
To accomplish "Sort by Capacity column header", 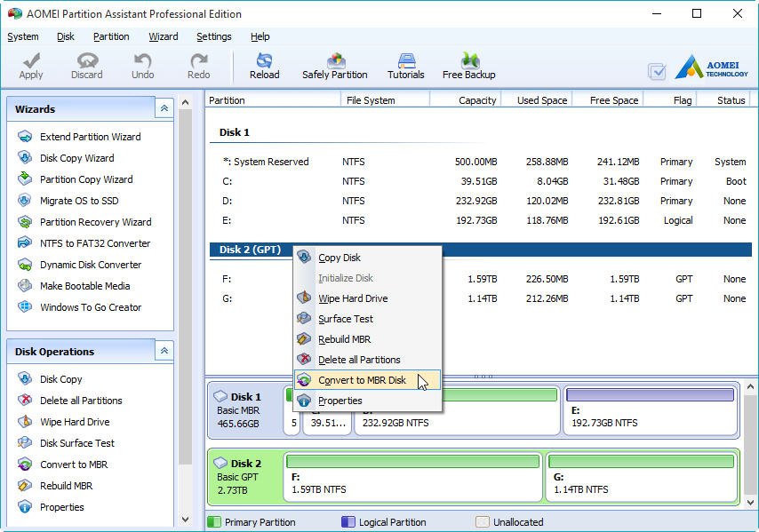I will [x=465, y=100].
